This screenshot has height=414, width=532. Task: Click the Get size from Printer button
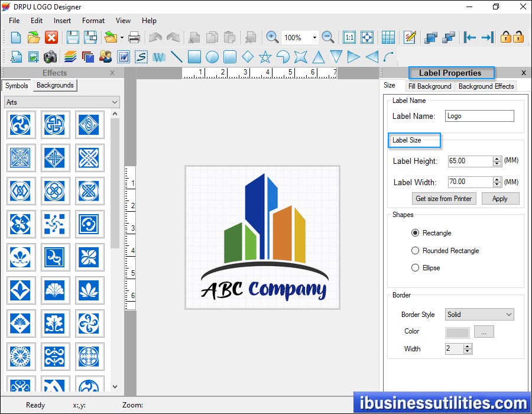click(x=444, y=199)
